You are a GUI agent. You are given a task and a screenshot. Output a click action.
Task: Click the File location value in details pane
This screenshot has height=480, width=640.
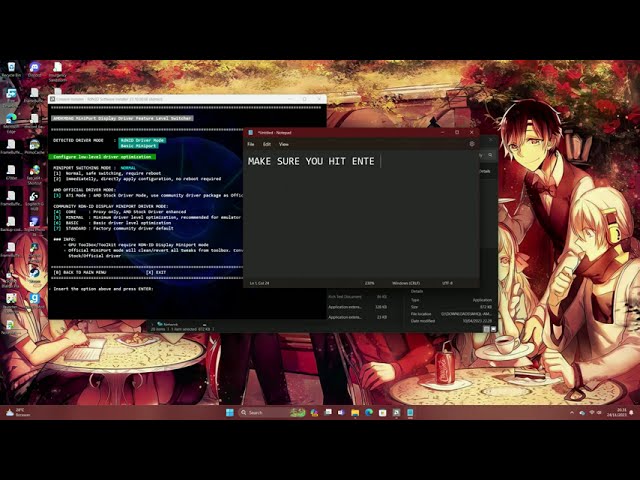pyautogui.click(x=466, y=314)
